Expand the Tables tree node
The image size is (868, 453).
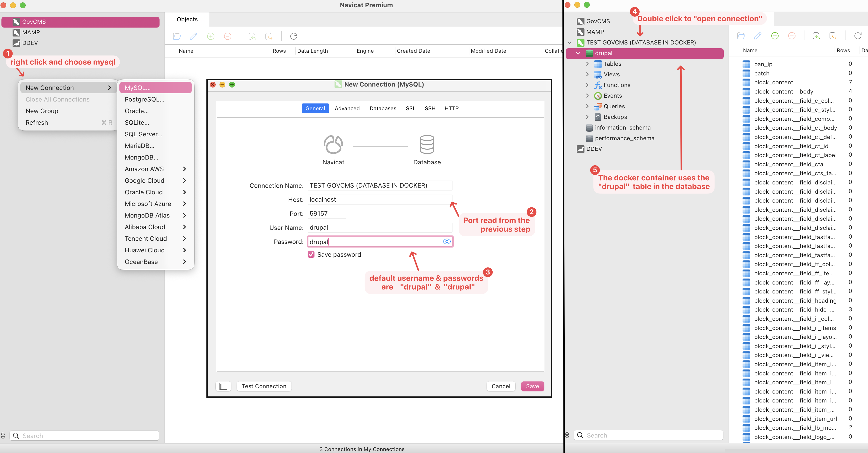tap(587, 64)
